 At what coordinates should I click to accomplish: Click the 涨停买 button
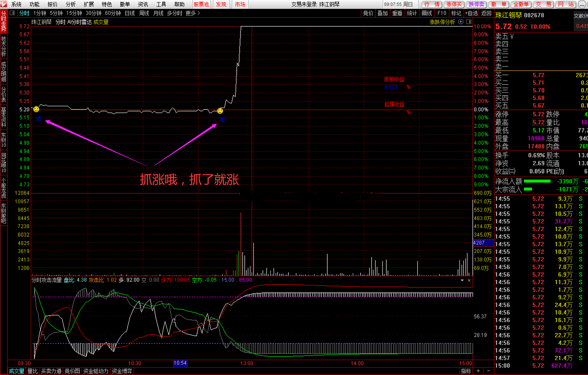point(454,4)
